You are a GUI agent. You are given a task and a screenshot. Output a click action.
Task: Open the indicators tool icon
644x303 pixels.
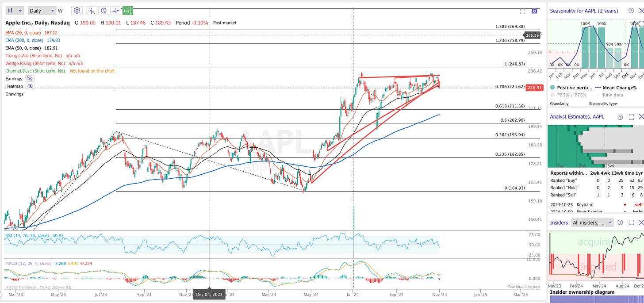click(x=92, y=11)
